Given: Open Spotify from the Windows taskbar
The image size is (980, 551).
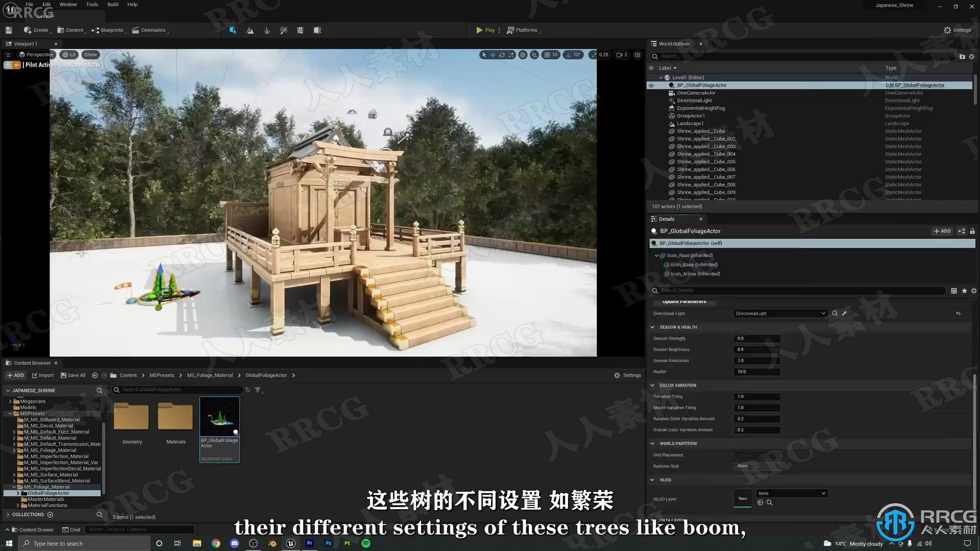Looking at the screenshot, I should [366, 543].
